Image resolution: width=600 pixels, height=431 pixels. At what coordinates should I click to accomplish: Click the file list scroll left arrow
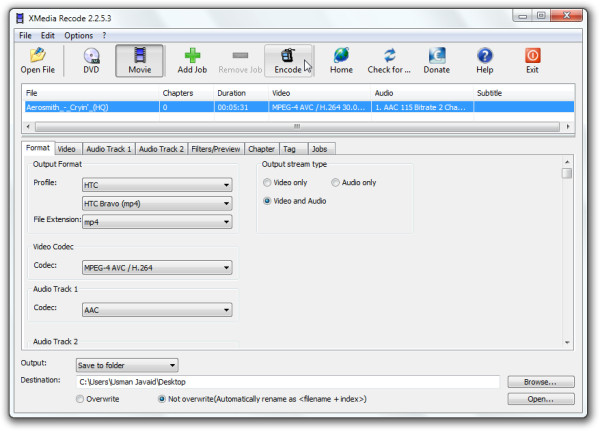tap(28, 126)
